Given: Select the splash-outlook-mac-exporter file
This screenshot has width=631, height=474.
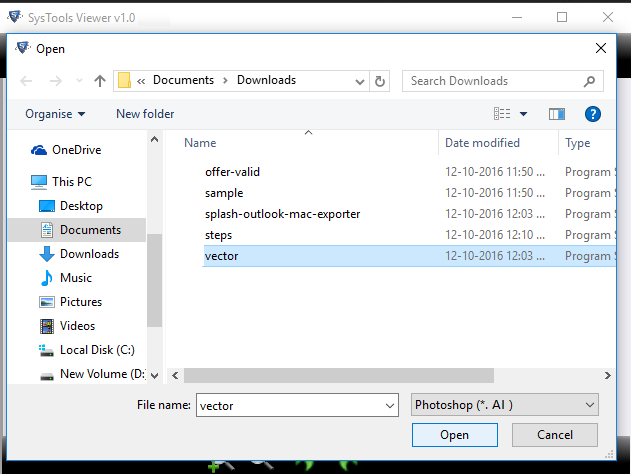Looking at the screenshot, I should coord(283,214).
